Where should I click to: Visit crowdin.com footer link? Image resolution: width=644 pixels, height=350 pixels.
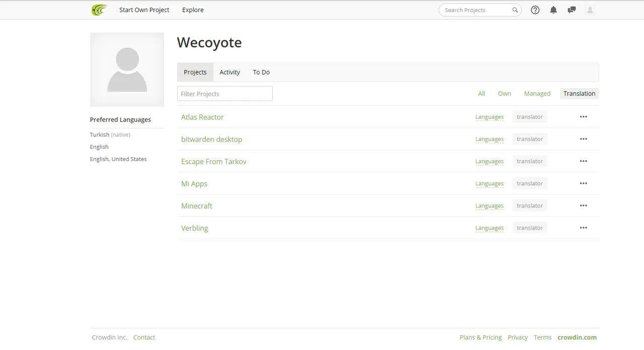[577, 337]
